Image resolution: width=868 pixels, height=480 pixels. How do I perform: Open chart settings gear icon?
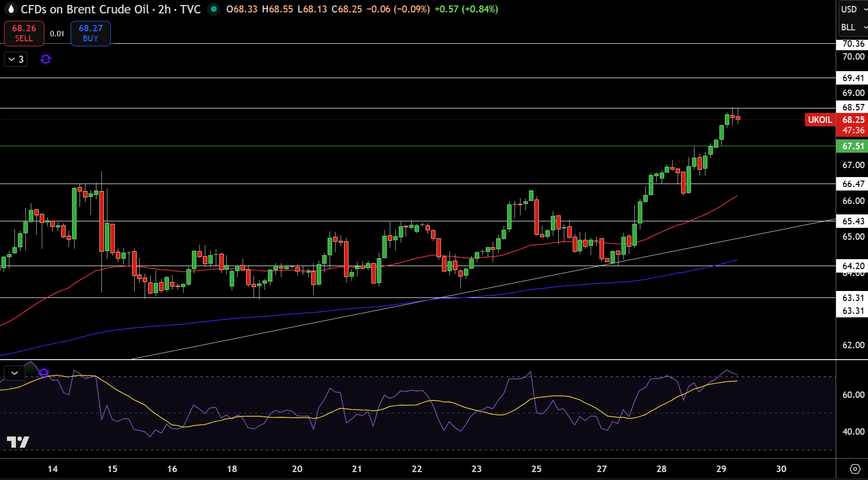pyautogui.click(x=855, y=469)
